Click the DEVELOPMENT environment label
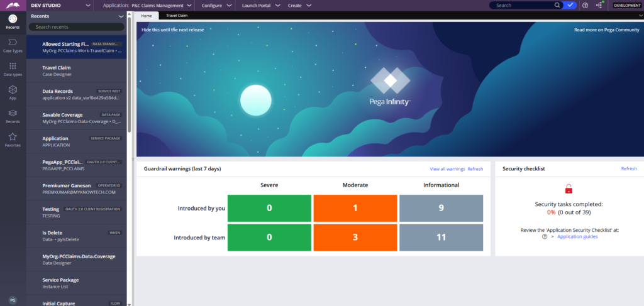The image size is (644, 306). [627, 5]
